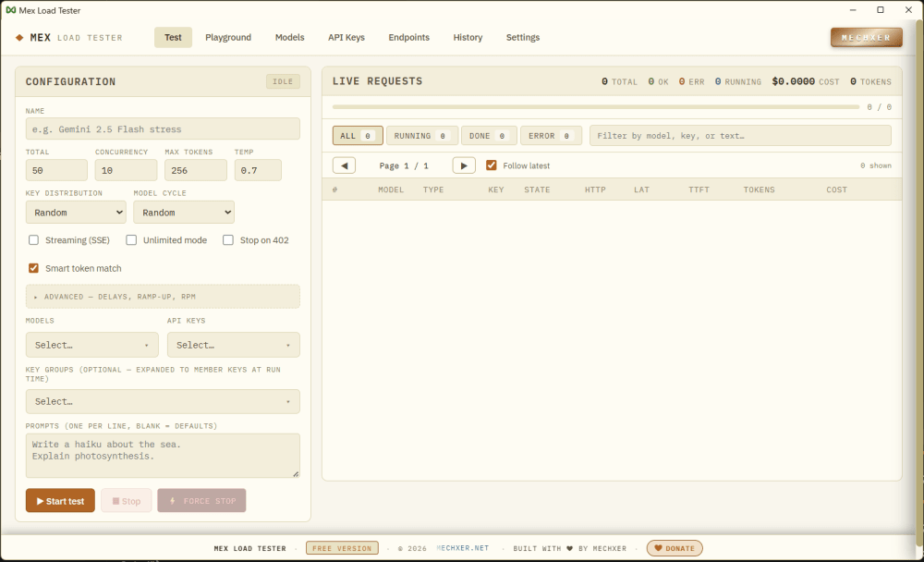
Task: Open the Playground tab
Action: click(228, 37)
